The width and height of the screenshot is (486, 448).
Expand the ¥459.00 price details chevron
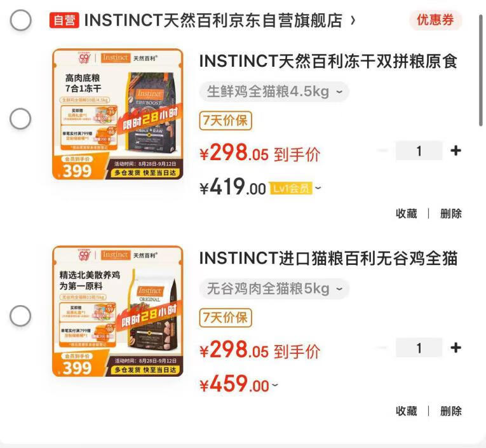coord(275,384)
